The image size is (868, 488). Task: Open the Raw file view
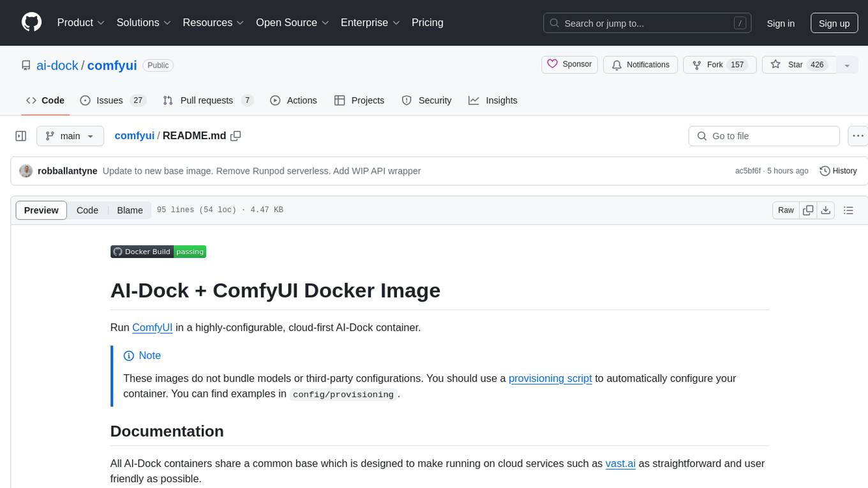point(786,210)
